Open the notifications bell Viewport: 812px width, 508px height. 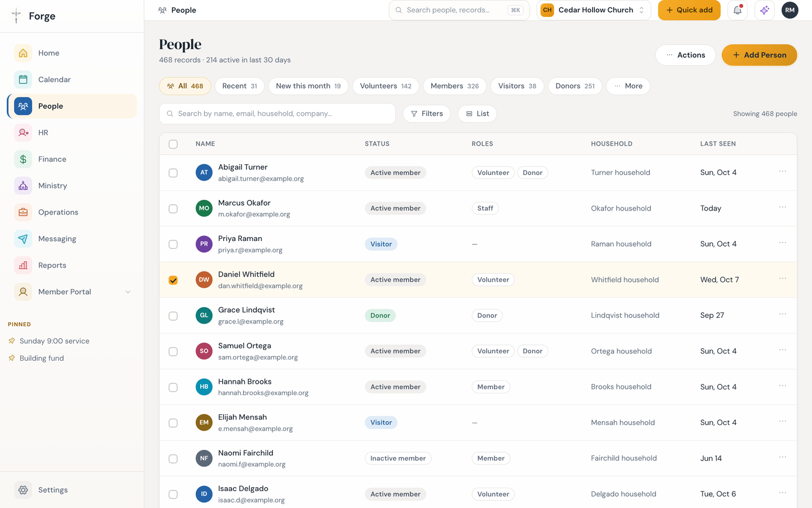point(738,10)
